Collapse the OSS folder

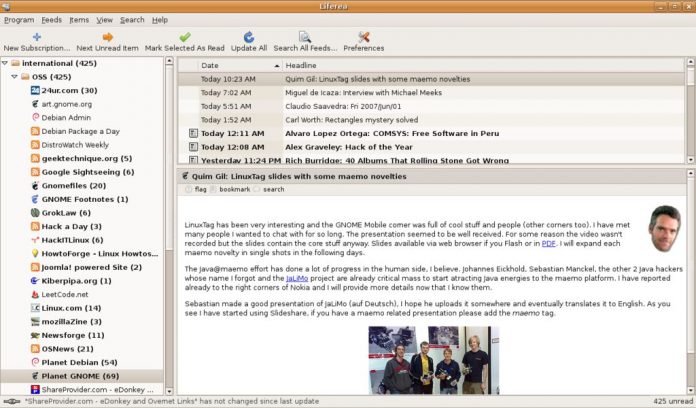[14, 77]
